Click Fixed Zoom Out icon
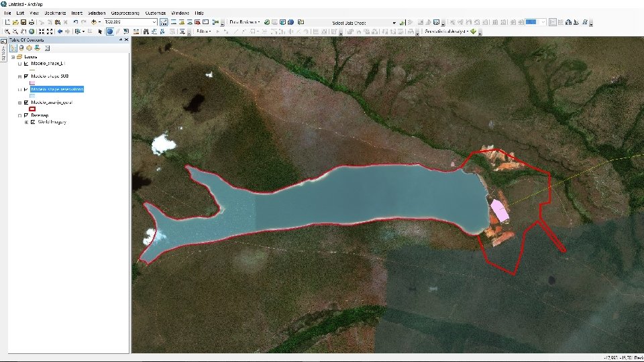 (x=50, y=32)
